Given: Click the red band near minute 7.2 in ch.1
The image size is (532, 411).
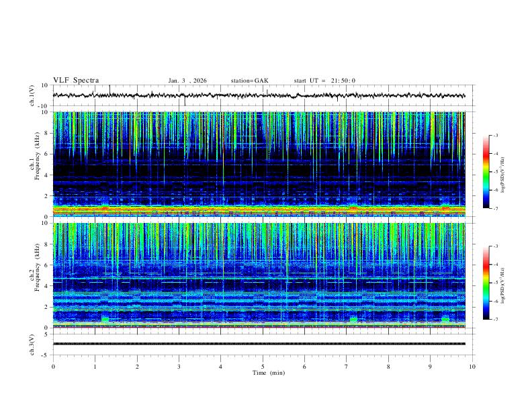Looking at the screenshot, I should click(x=353, y=208).
